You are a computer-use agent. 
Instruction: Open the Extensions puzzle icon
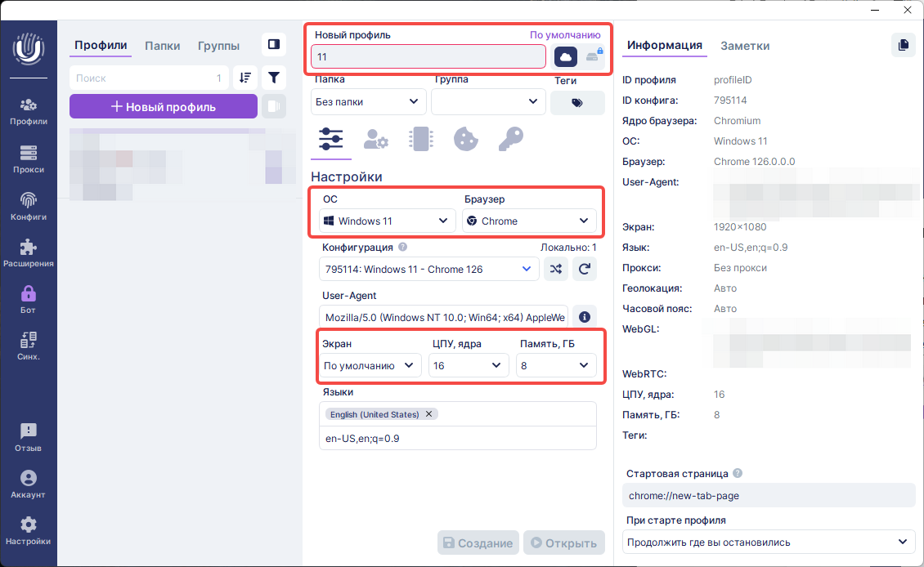coord(28,252)
